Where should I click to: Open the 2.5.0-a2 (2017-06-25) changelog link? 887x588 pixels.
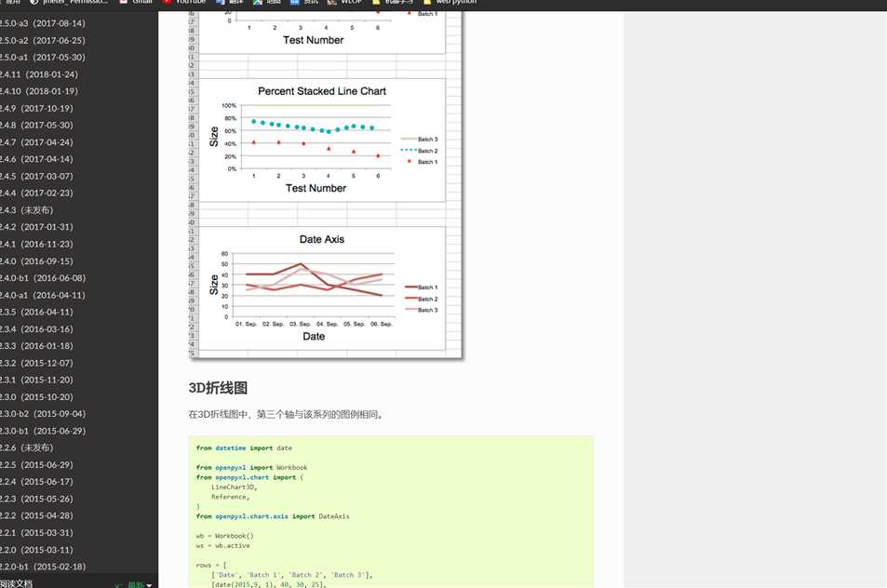43,40
